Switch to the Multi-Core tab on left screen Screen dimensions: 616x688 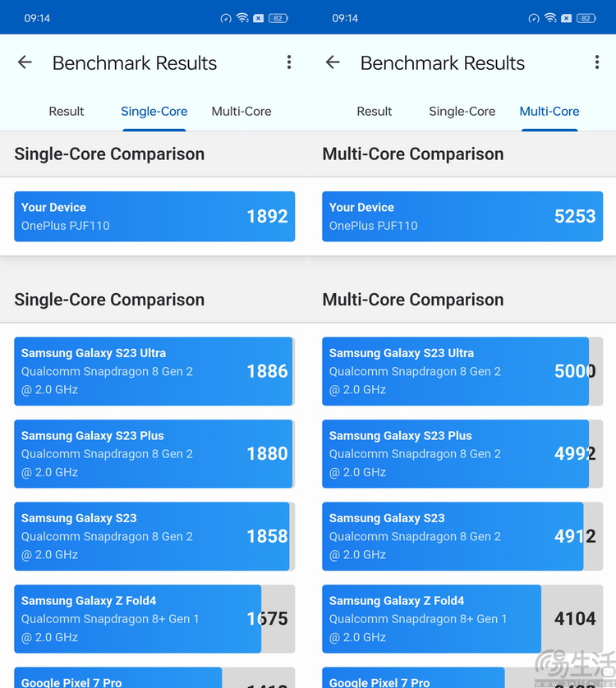tap(241, 112)
